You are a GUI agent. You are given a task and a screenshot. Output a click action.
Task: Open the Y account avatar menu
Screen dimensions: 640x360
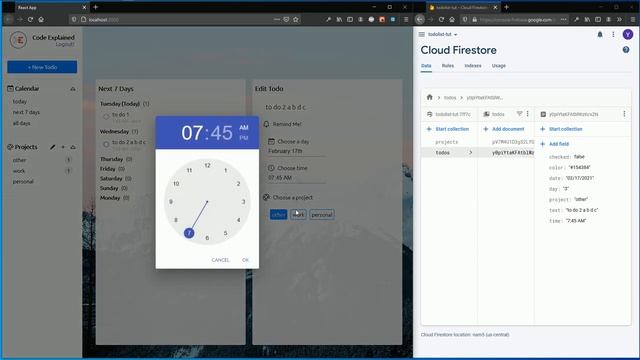[628, 35]
